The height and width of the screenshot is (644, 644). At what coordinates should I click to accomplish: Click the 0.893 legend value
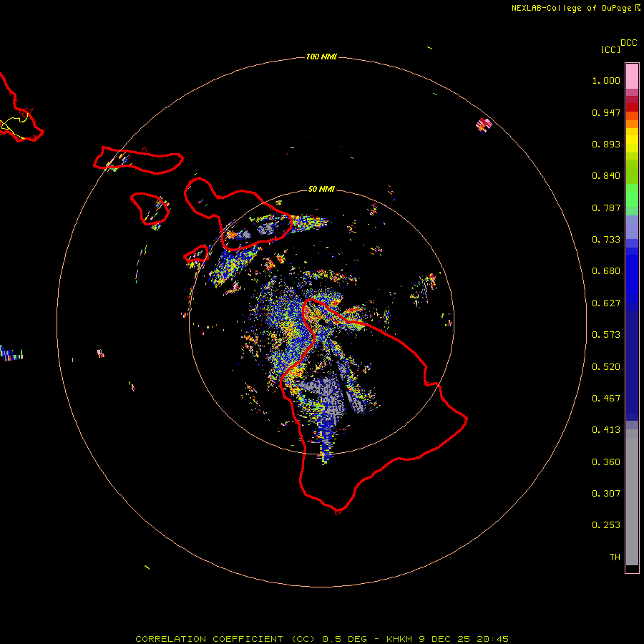pos(606,144)
